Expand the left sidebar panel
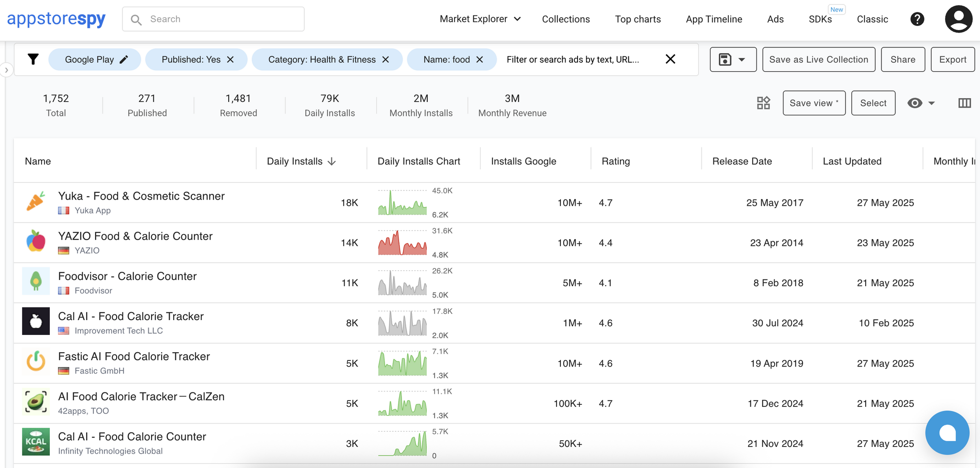The image size is (980, 468). [6, 70]
